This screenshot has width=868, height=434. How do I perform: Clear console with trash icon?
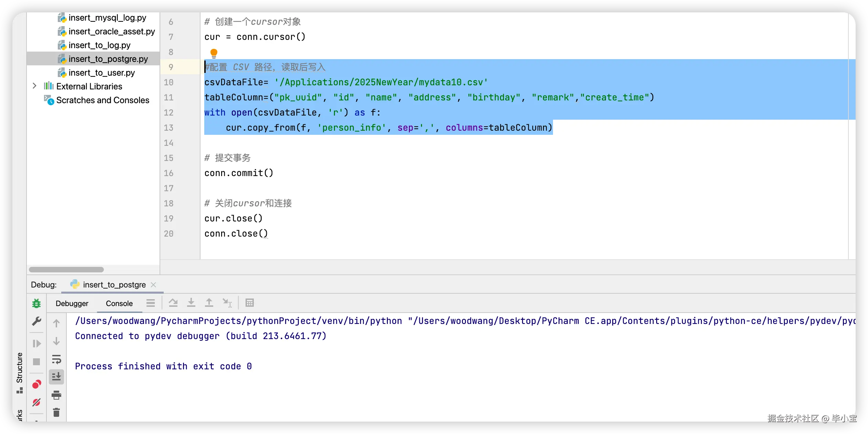[x=56, y=412]
